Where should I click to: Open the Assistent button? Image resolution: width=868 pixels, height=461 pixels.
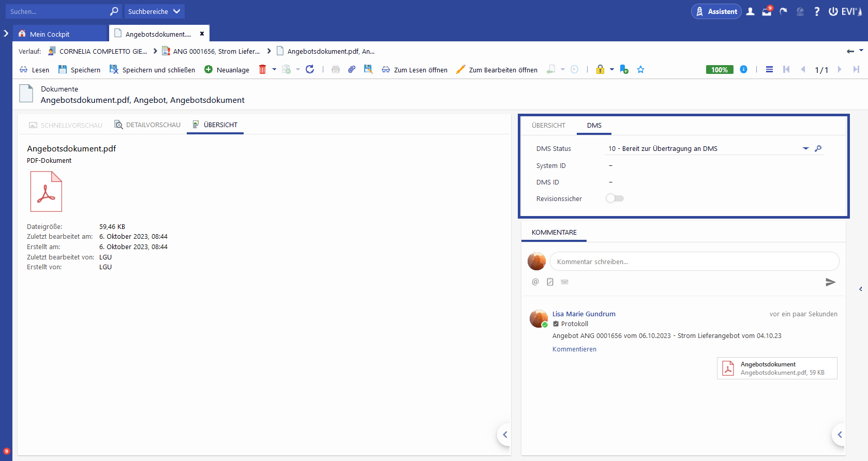pos(716,11)
